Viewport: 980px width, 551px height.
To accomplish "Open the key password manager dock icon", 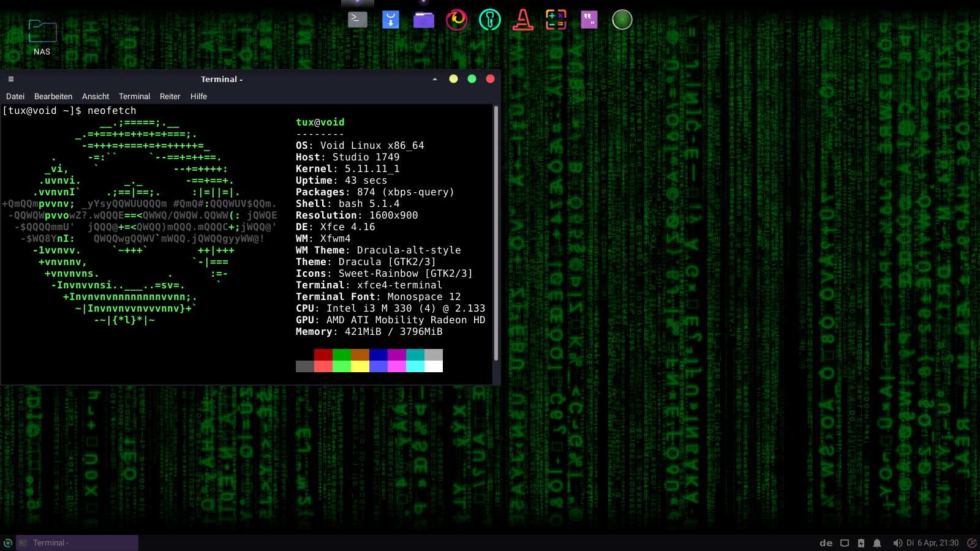I will (490, 20).
